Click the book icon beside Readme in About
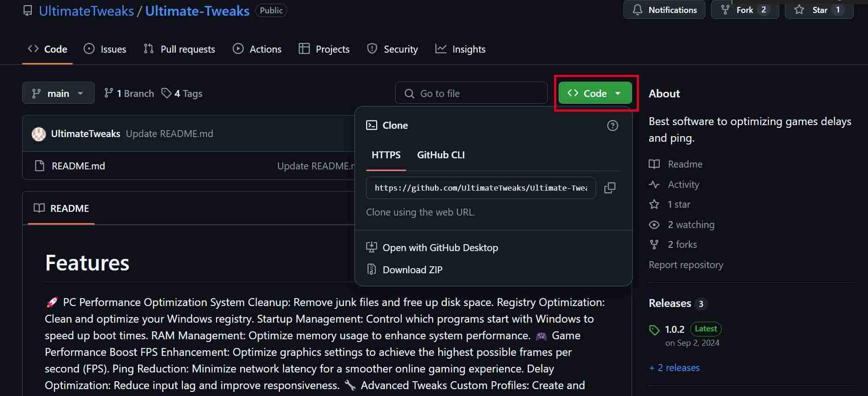Image resolution: width=868 pixels, height=396 pixels. click(654, 164)
